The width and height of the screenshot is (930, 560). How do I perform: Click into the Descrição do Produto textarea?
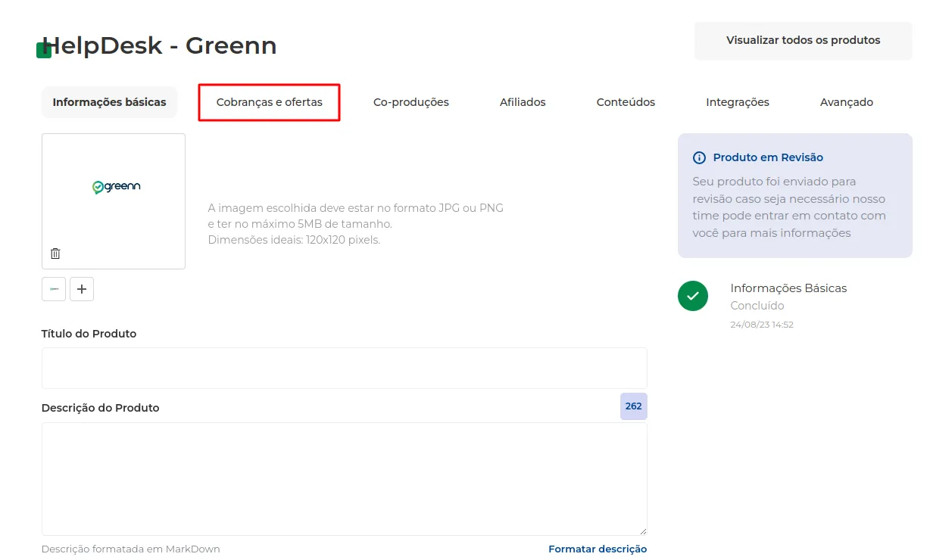click(345, 479)
